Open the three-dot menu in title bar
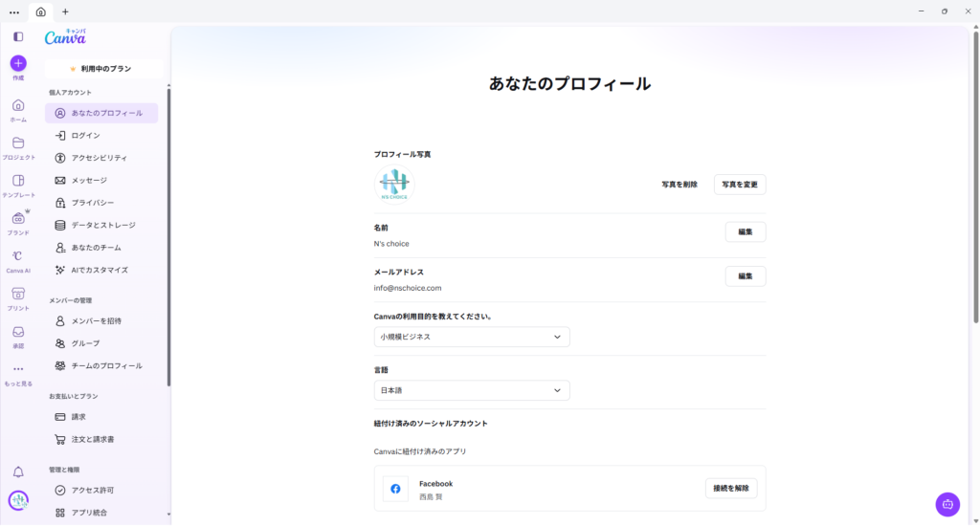This screenshot has height=526, width=980. (x=13, y=11)
